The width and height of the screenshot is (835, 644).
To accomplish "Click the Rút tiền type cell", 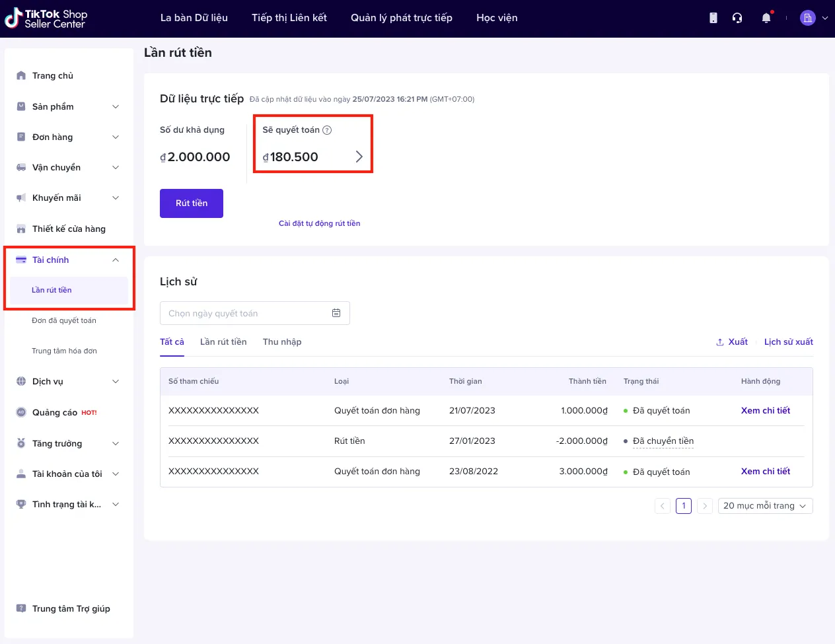I will (349, 441).
